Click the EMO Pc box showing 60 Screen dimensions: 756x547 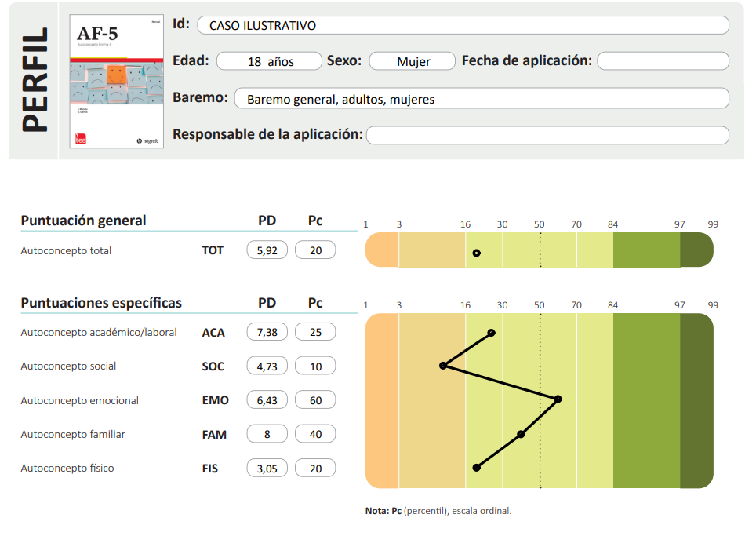(315, 400)
